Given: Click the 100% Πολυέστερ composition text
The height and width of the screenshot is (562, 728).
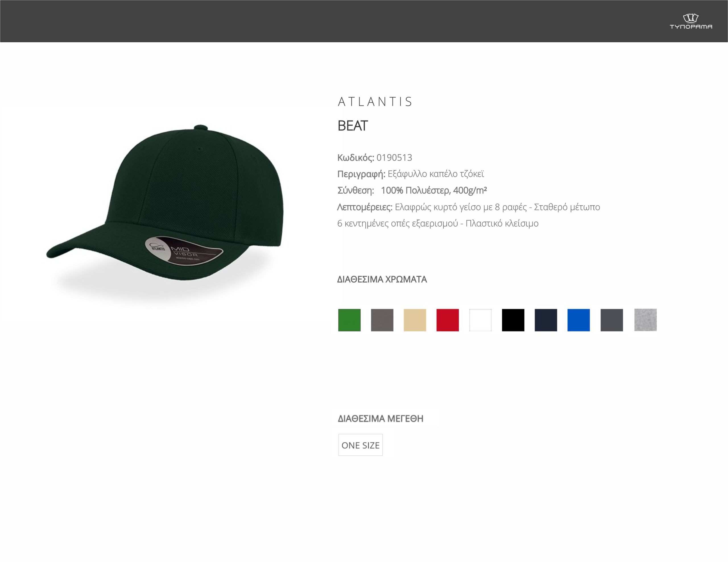Looking at the screenshot, I should tap(434, 190).
